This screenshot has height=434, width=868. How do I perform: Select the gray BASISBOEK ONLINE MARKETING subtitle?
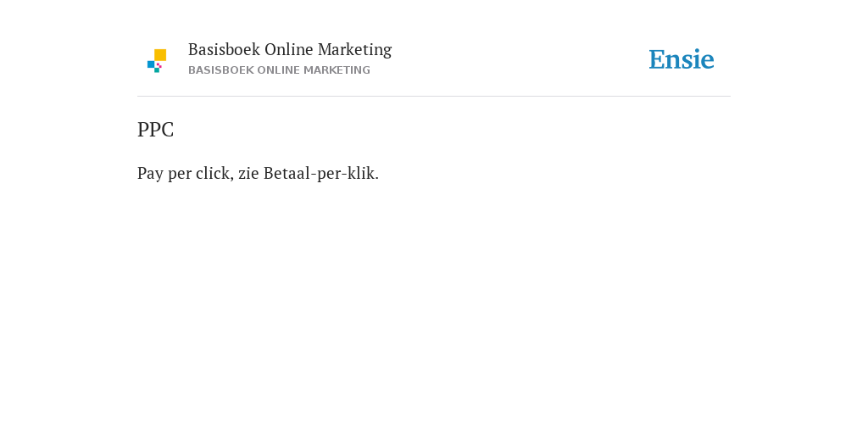[279, 70]
